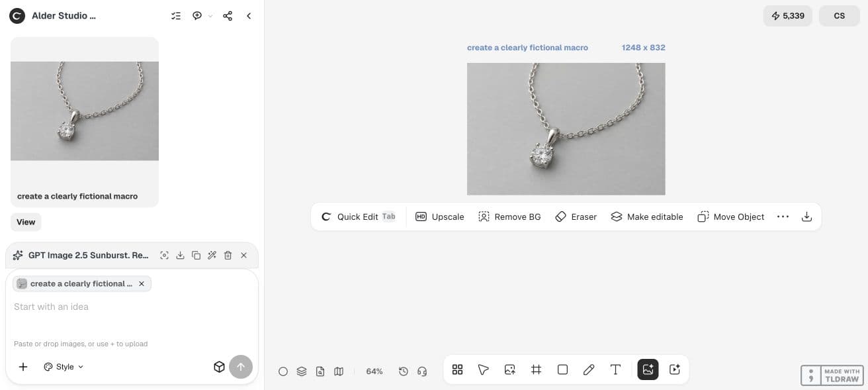Select the Eraser tool
Screen dimensions: 868x390
576,217
